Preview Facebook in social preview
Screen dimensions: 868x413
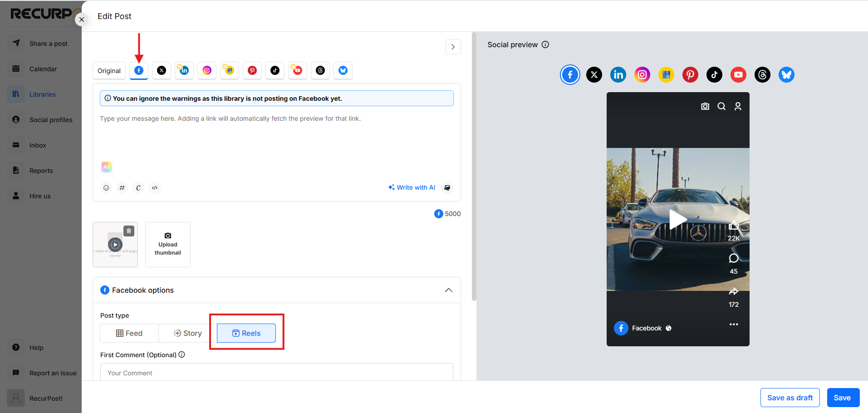click(570, 74)
